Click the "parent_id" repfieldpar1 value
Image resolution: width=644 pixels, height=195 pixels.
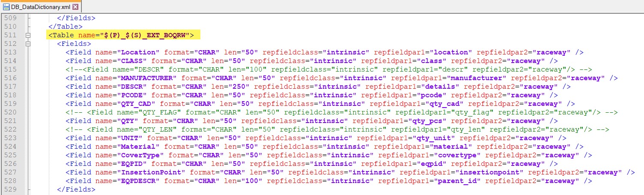coord(457,181)
